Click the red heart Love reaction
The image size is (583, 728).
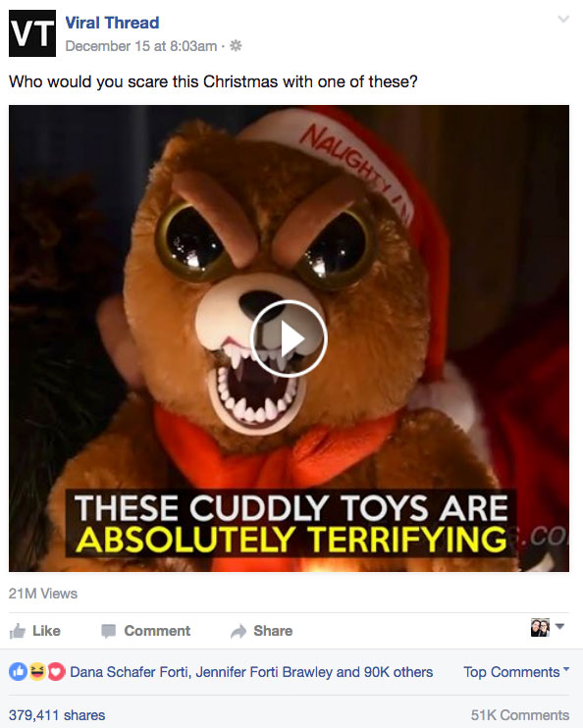(x=56, y=672)
